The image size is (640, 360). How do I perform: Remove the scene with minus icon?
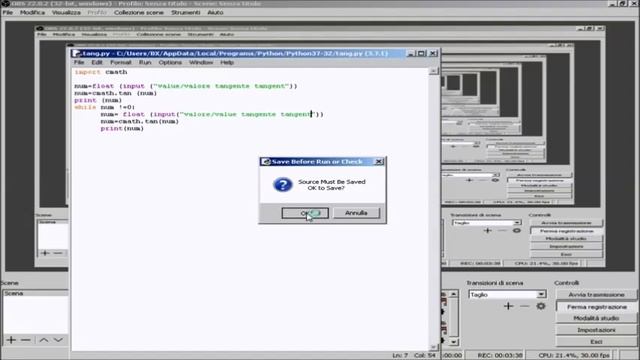pyautogui.click(x=26, y=340)
